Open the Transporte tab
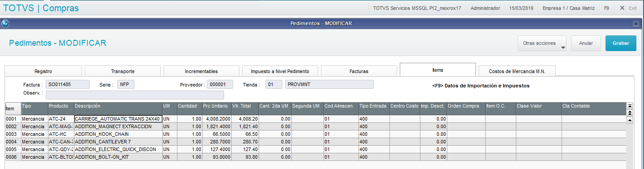This screenshot has height=169, width=644. [x=123, y=71]
